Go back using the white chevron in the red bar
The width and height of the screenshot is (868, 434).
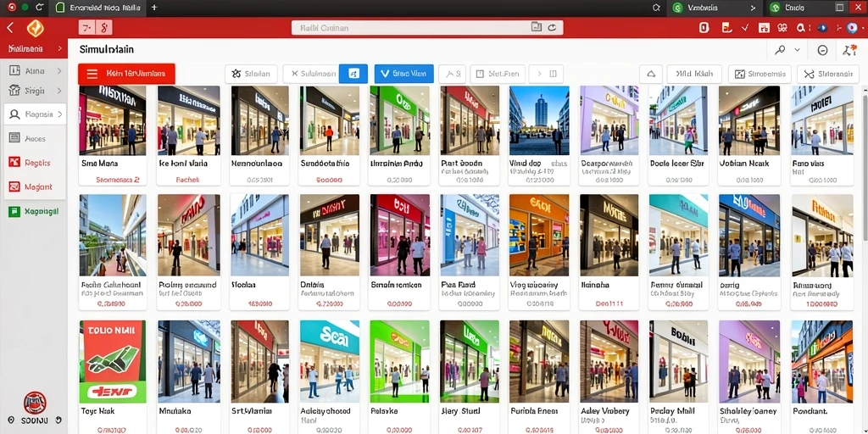point(10,27)
